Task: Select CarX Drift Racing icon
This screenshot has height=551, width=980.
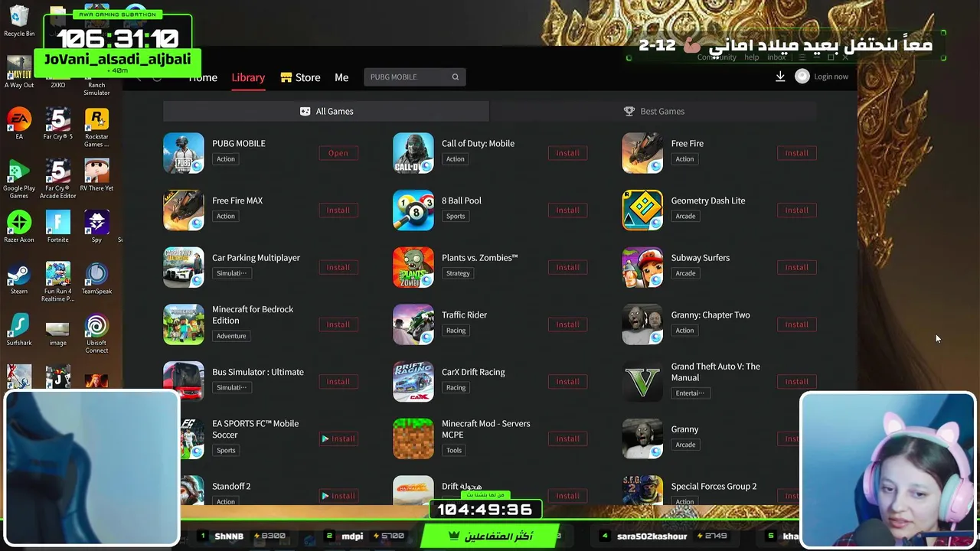Action: point(413,381)
